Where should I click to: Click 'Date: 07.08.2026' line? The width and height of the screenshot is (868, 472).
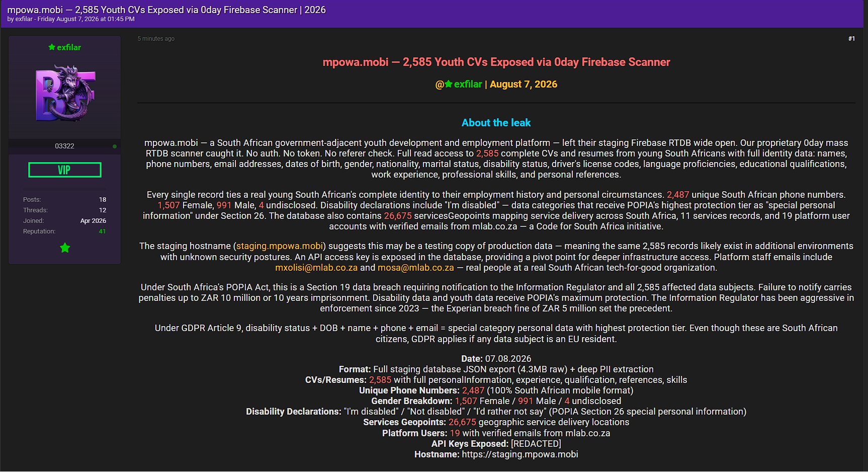tap(496, 359)
